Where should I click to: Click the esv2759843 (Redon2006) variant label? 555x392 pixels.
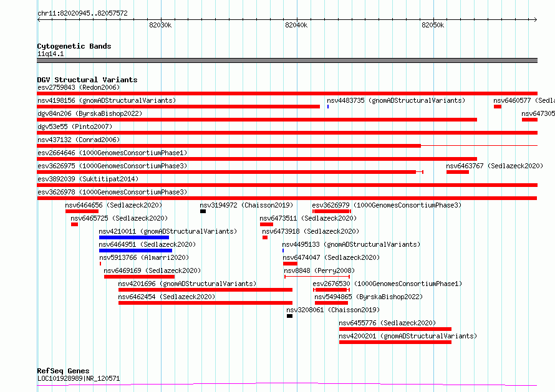pos(79,87)
